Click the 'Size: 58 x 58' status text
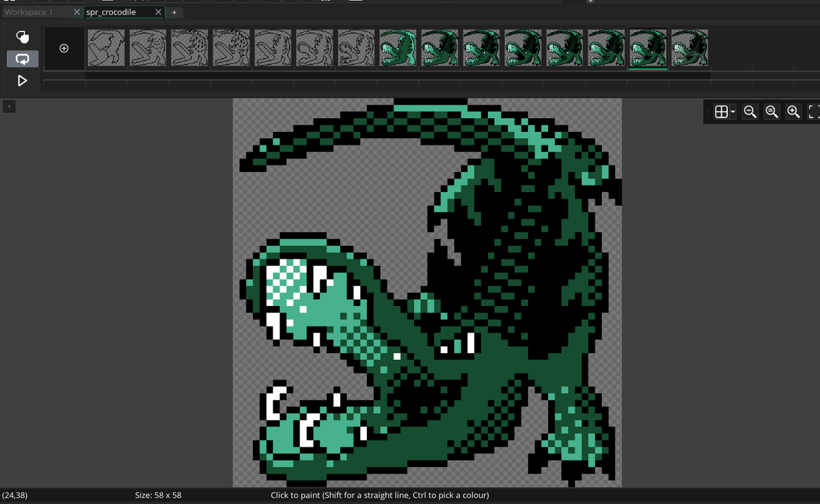Screen dimensions: 820x504 pyautogui.click(x=159, y=495)
